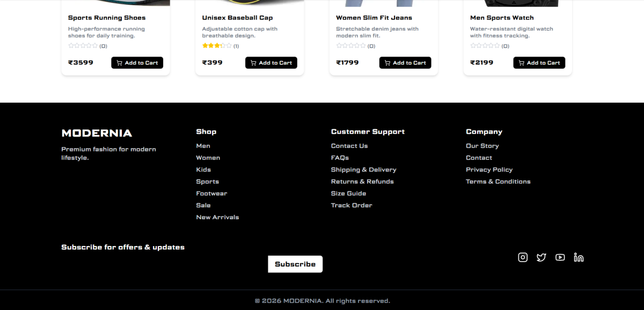Click the MODERNIA footer logo
Image resolution: width=644 pixels, height=310 pixels.
pos(97,133)
